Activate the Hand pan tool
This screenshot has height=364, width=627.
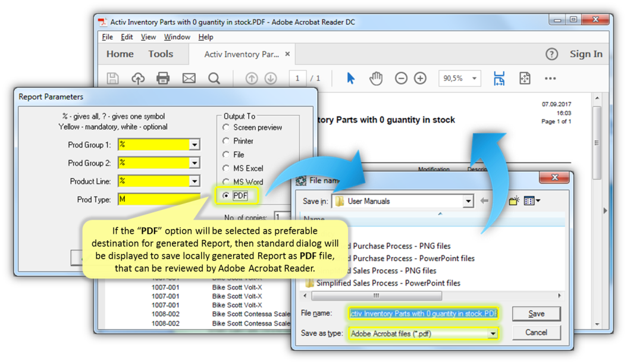pyautogui.click(x=376, y=79)
